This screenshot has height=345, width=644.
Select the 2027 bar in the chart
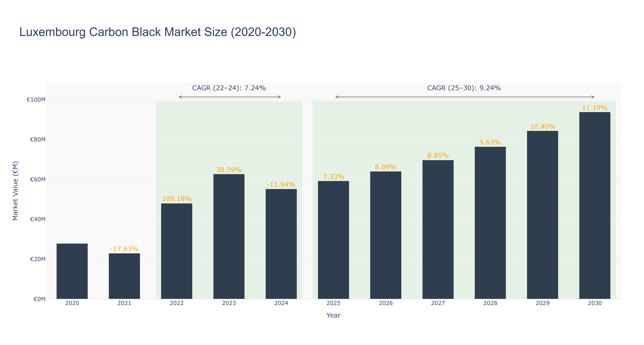tap(438, 230)
